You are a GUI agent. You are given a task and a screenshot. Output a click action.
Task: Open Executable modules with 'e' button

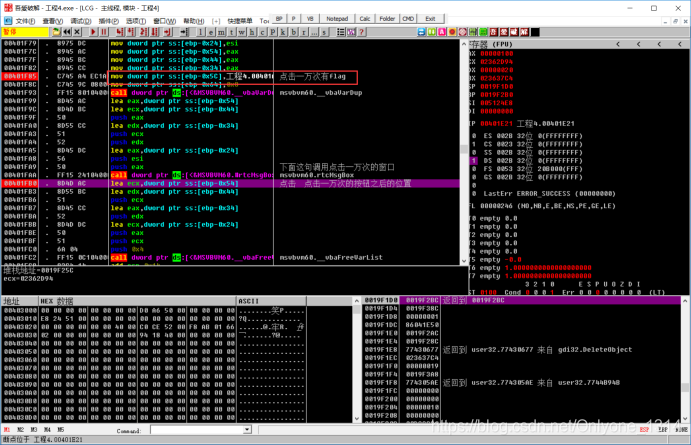pyautogui.click(x=211, y=32)
